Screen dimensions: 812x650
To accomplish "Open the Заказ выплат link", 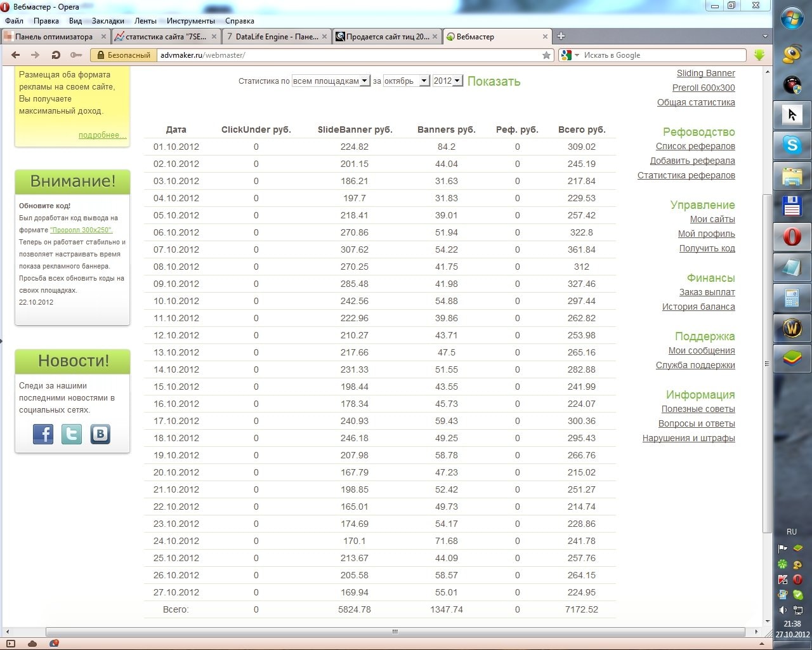I will [707, 292].
